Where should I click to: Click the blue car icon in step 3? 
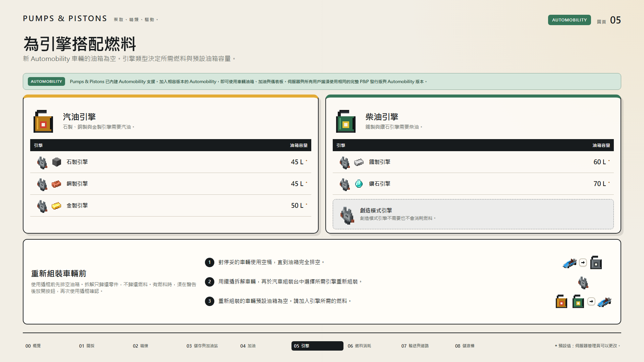pos(604,302)
